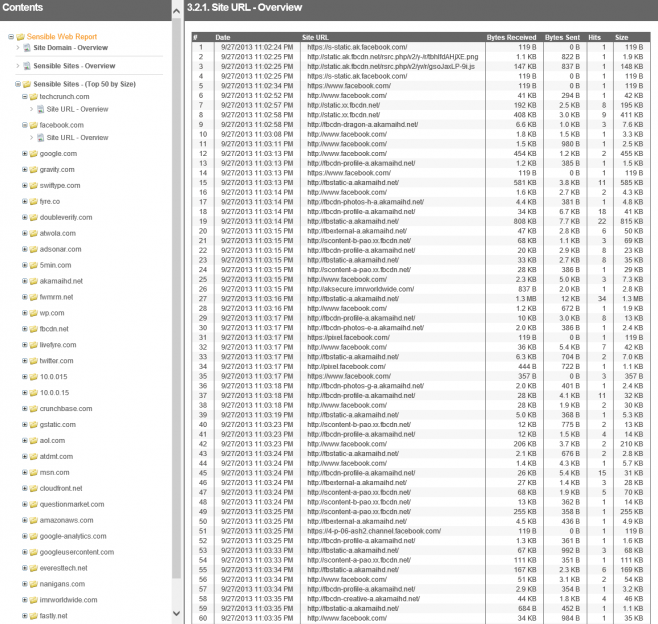Click the Bytes Received column header
This screenshot has height=624, width=658.
[510, 36]
